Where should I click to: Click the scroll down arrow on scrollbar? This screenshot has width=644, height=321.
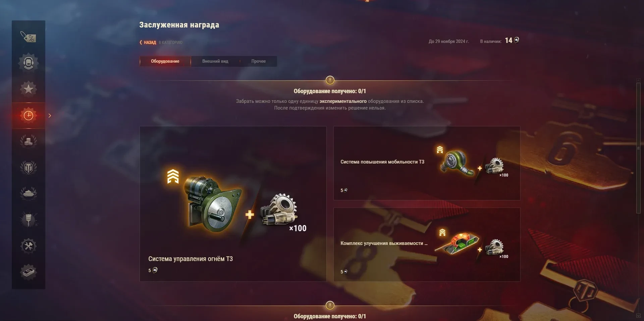point(638,316)
